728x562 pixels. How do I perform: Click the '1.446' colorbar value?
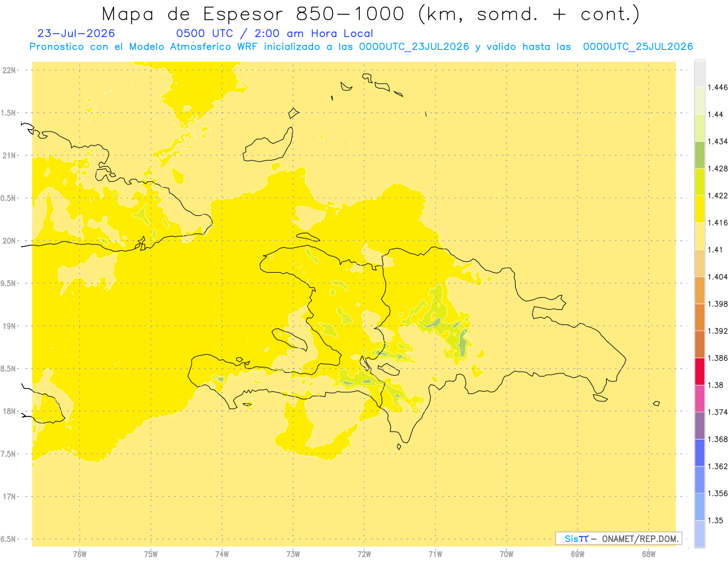[717, 87]
